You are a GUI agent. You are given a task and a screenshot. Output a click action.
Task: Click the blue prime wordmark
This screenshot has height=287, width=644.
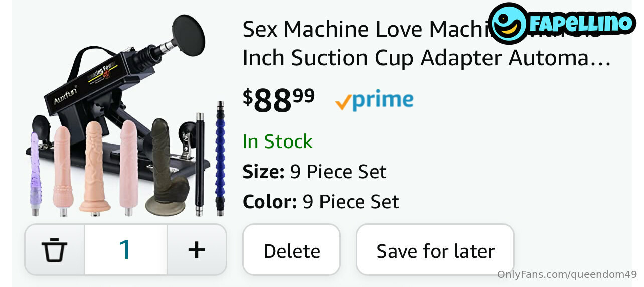click(x=383, y=100)
